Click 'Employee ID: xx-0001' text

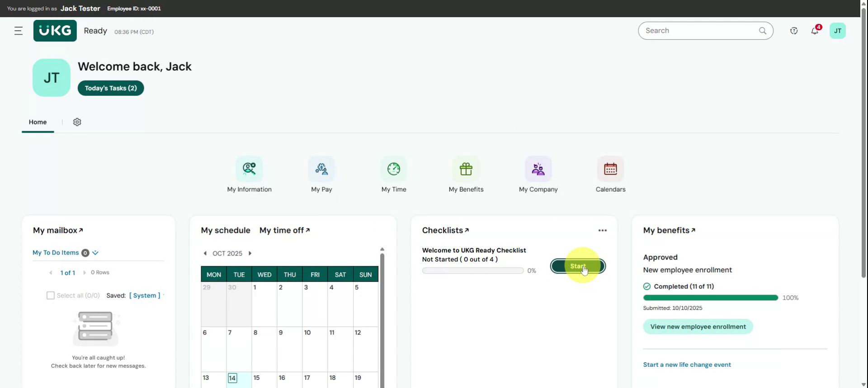click(x=134, y=9)
